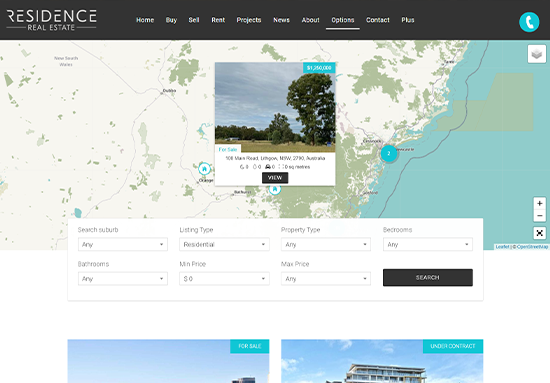Click the FOR SALE badge on listing
The width and height of the screenshot is (550, 383).
click(250, 346)
